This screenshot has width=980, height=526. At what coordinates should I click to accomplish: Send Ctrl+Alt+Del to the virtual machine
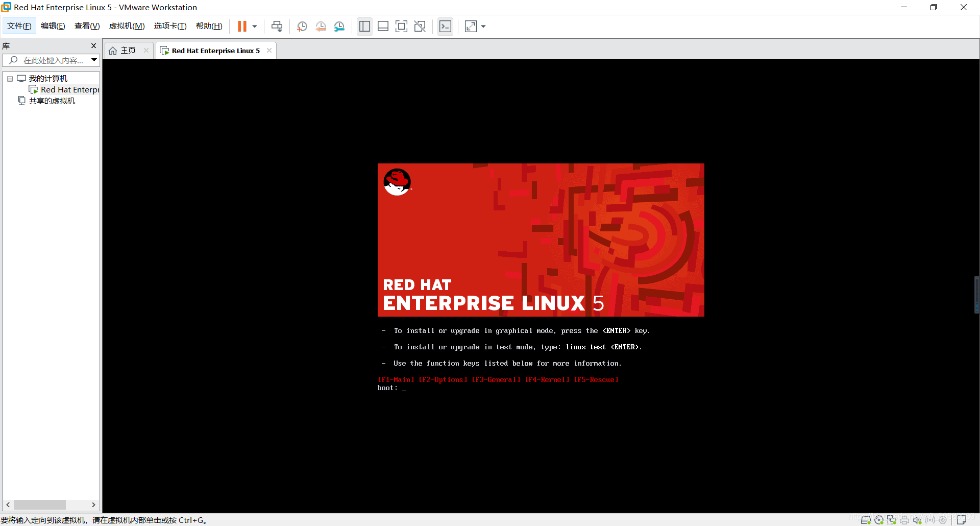pyautogui.click(x=277, y=27)
